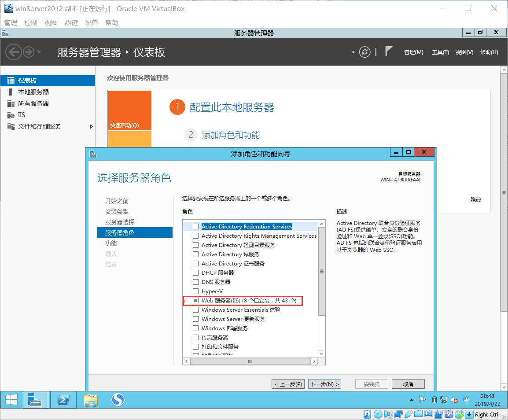This screenshot has height=420, width=508.
Task: Select 仪表板 in the left sidebar
Action: 48,81
